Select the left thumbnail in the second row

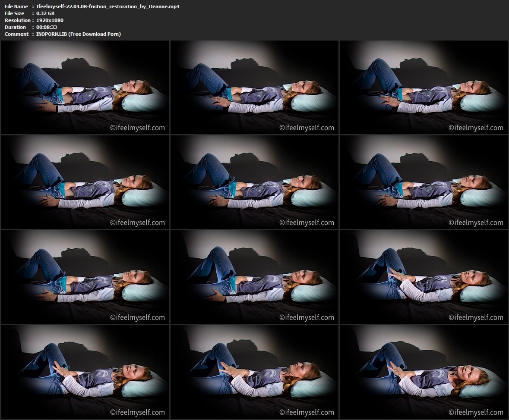pyautogui.click(x=85, y=182)
